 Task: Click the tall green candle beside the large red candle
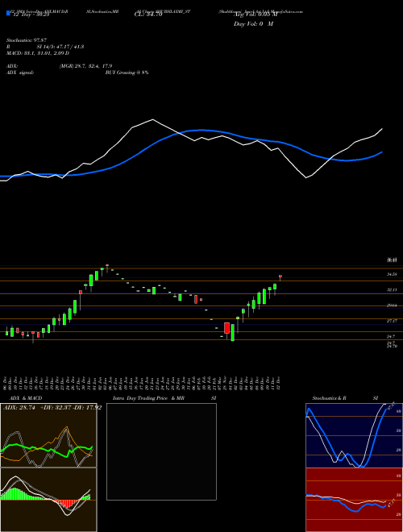[x=233, y=332]
